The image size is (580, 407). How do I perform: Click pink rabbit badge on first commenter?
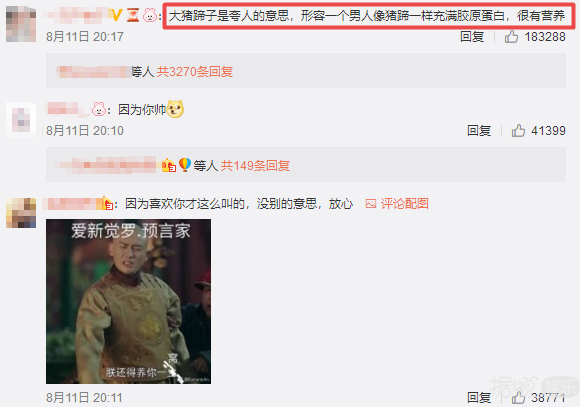point(150,15)
